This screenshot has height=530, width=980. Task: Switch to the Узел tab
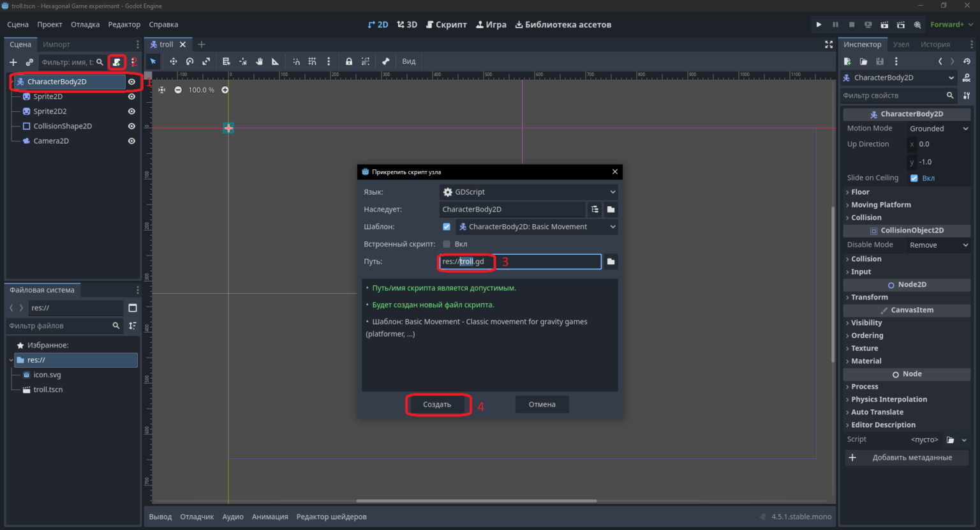pos(901,44)
